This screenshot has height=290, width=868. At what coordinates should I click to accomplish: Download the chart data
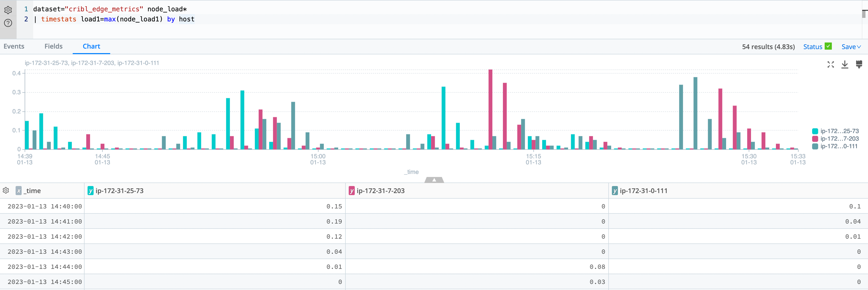pos(845,64)
